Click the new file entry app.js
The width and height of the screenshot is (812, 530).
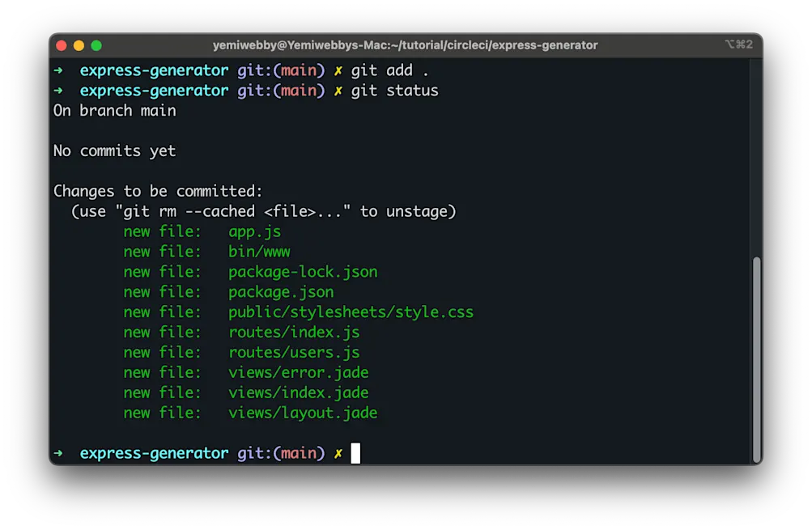tap(254, 231)
